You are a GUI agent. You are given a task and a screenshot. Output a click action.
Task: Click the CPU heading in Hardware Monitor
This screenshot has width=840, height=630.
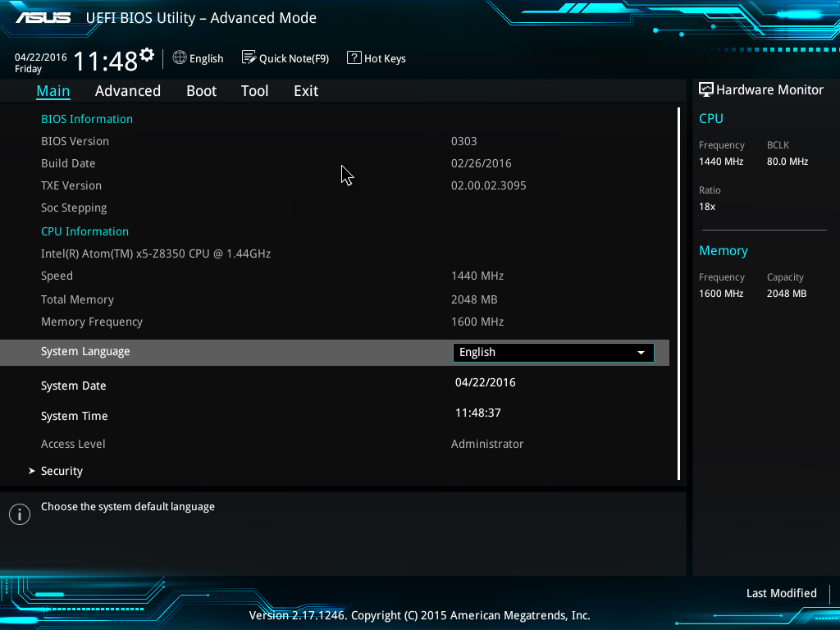(x=711, y=118)
